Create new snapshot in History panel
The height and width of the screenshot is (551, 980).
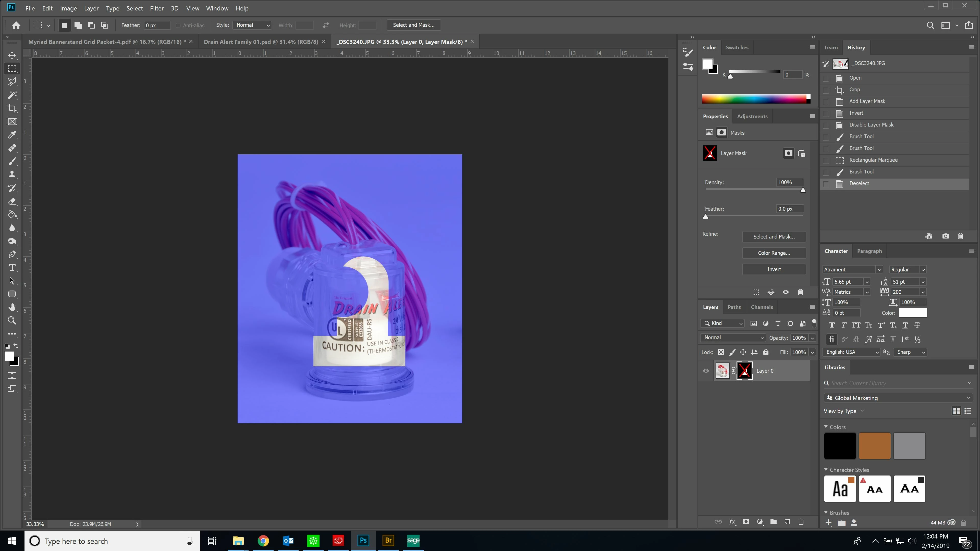(x=945, y=236)
